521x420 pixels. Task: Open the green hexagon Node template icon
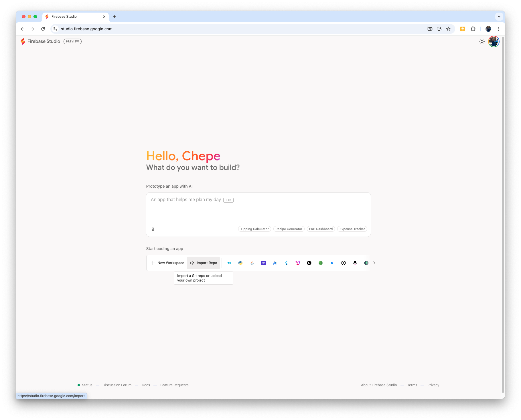[321, 263]
